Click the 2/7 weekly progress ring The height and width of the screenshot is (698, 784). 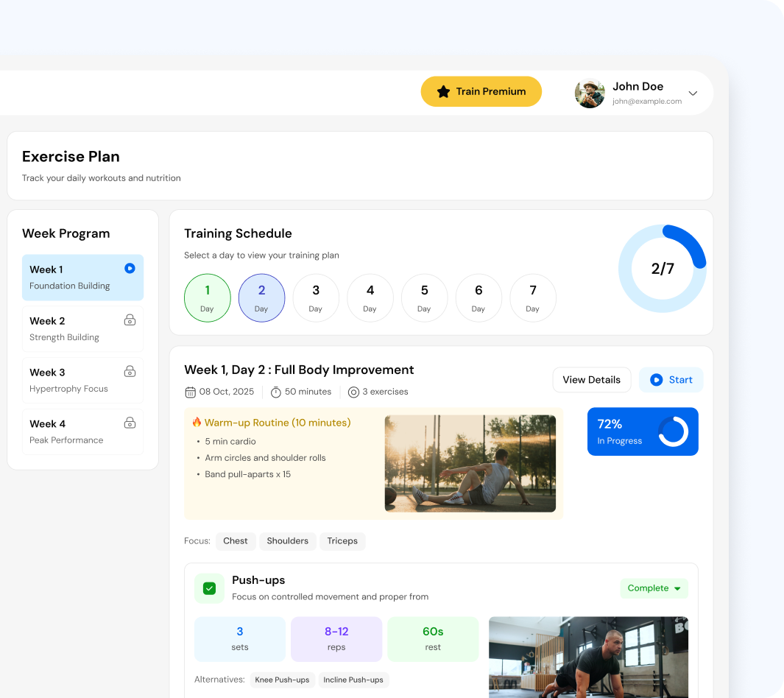[662, 269]
